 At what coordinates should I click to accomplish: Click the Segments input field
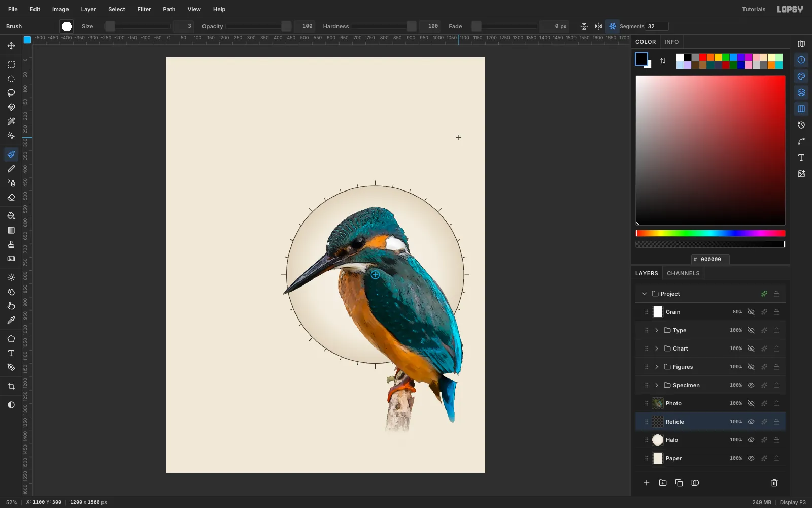(x=657, y=26)
